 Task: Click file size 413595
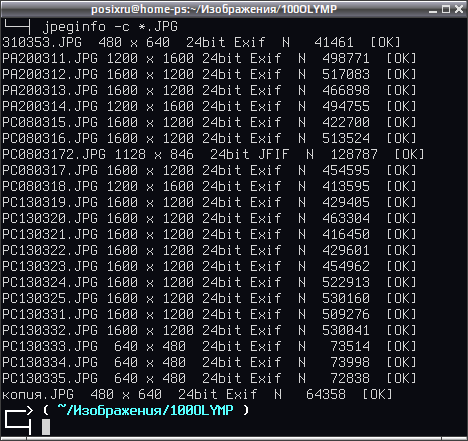346,186
